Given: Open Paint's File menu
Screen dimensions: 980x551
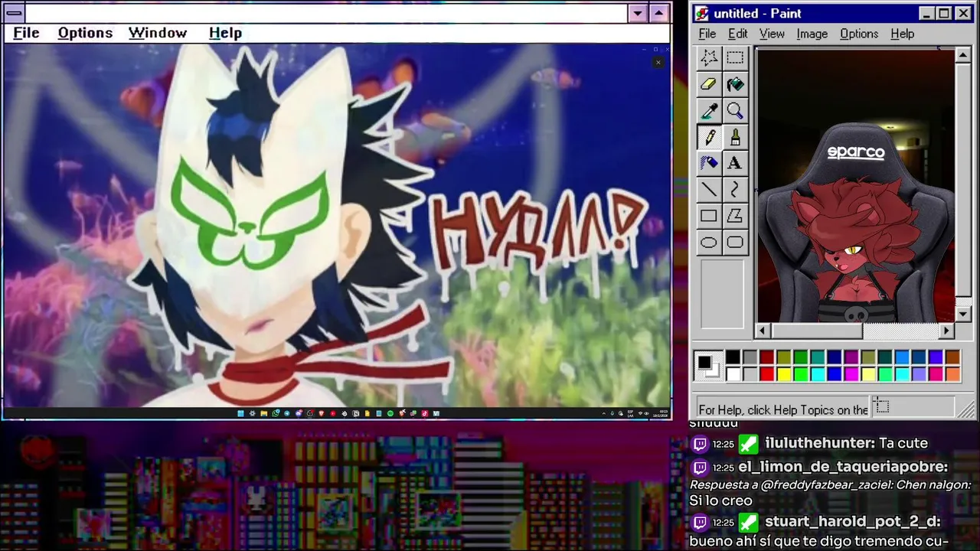Looking at the screenshot, I should (x=707, y=34).
